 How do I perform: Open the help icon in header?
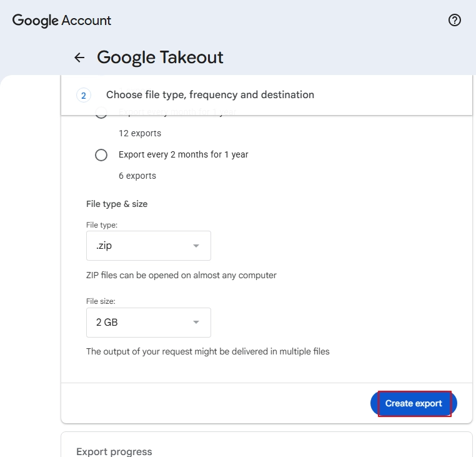click(x=454, y=21)
